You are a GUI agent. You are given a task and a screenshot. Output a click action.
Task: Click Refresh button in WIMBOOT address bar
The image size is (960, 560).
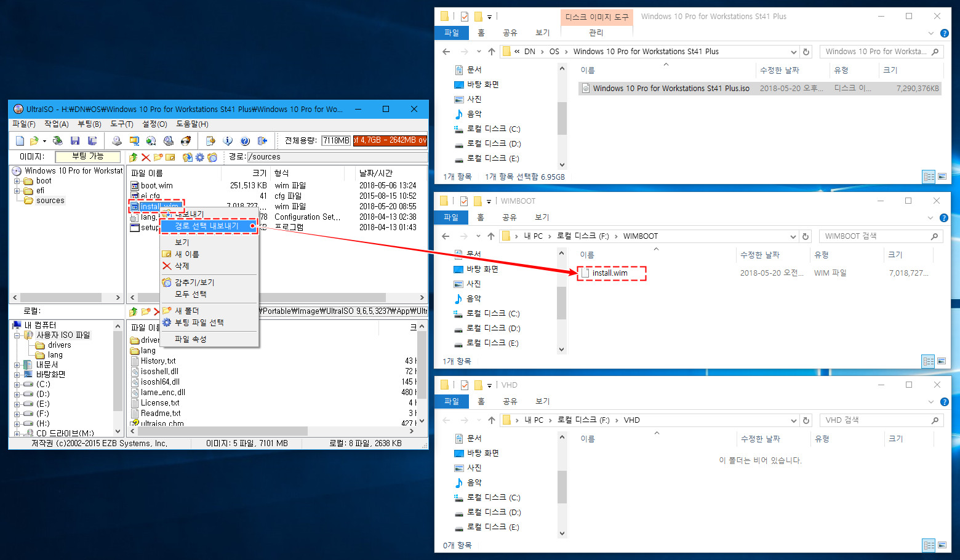coord(805,236)
